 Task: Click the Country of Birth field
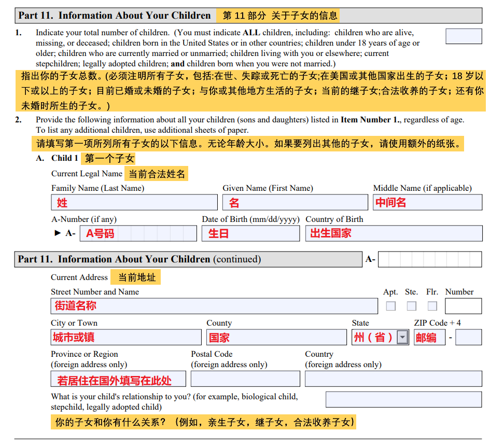pyautogui.click(x=394, y=233)
